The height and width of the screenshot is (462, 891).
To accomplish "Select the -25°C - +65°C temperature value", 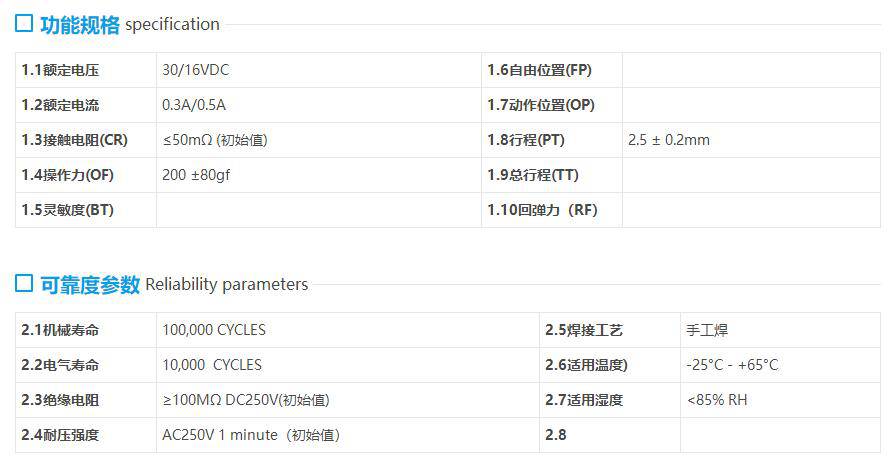I will (x=732, y=365).
